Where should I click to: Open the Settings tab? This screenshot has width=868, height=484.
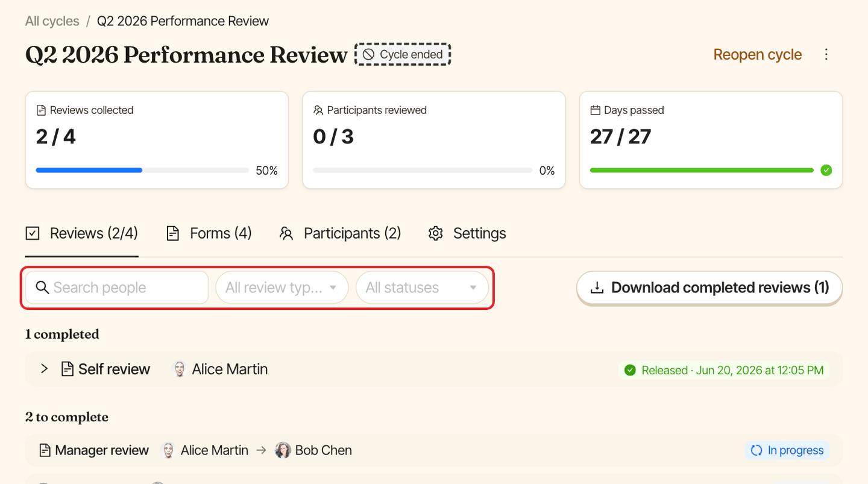[468, 233]
